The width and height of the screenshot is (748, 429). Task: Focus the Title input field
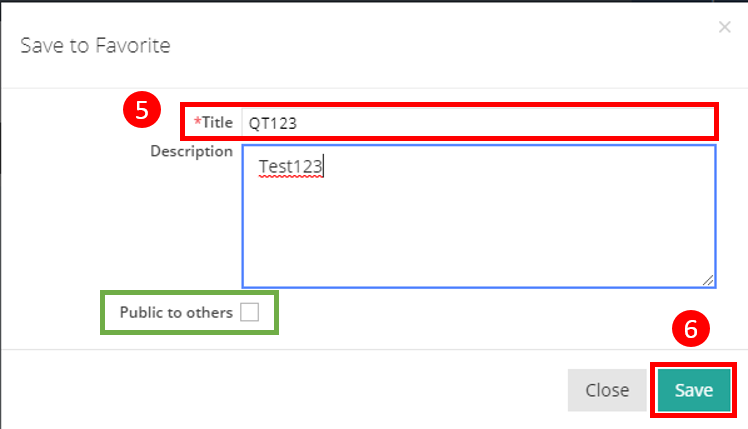click(500, 122)
